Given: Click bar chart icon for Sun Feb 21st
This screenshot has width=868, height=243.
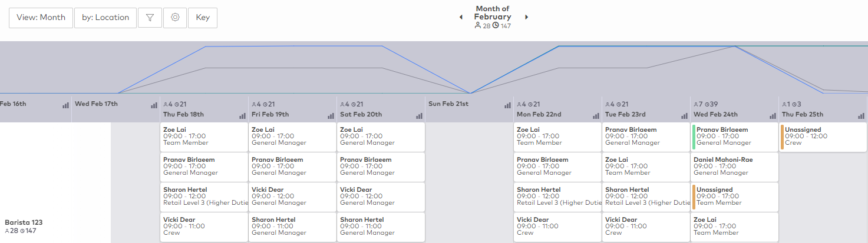Looking at the screenshot, I should [x=508, y=105].
